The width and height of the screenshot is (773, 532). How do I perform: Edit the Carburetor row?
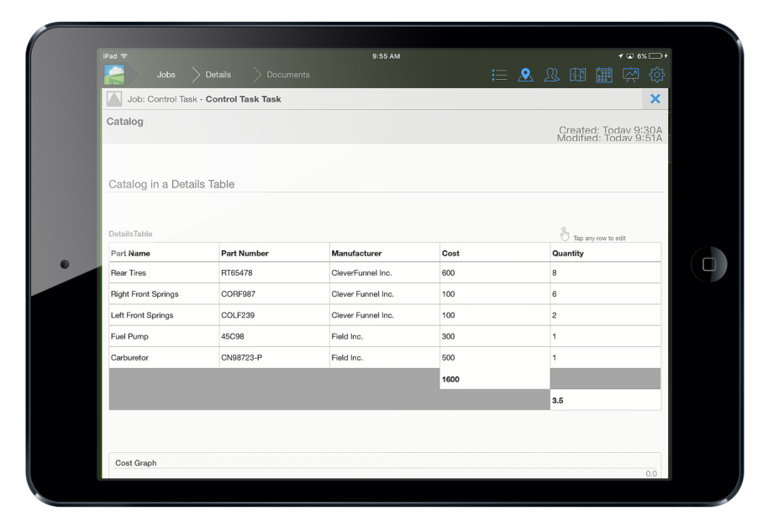point(385,357)
